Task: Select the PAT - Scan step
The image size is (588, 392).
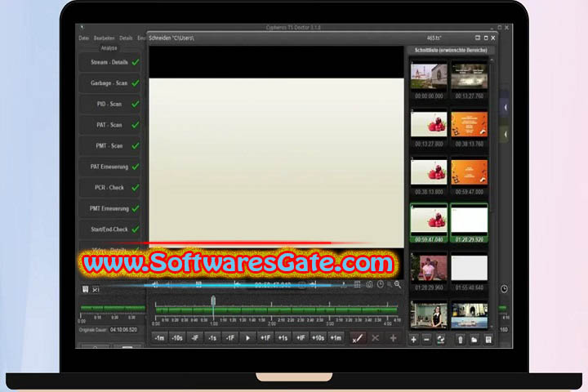Action: (110, 125)
